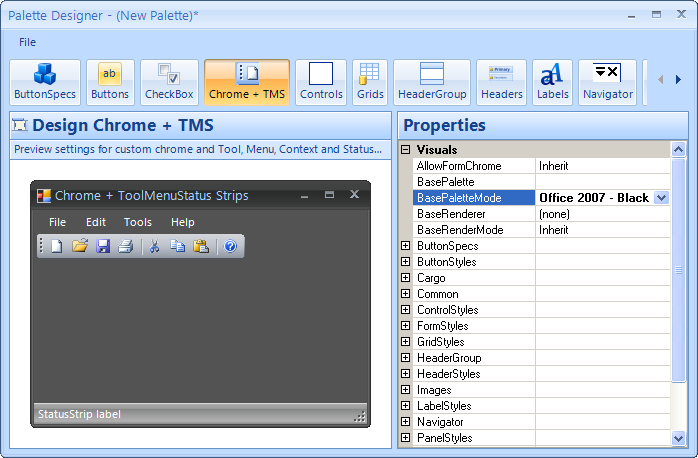Click the Help icon in preview toolbar

[230, 246]
